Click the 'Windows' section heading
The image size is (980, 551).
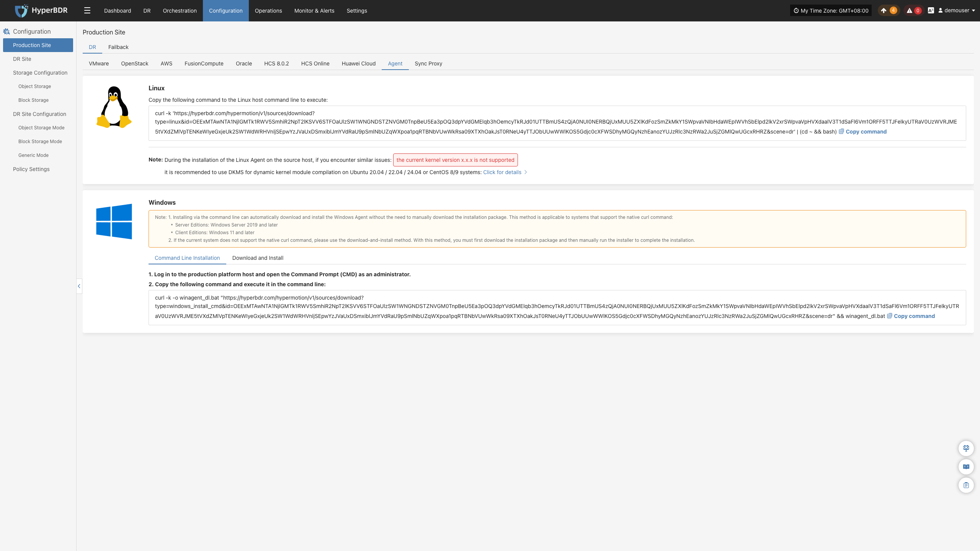tap(162, 202)
